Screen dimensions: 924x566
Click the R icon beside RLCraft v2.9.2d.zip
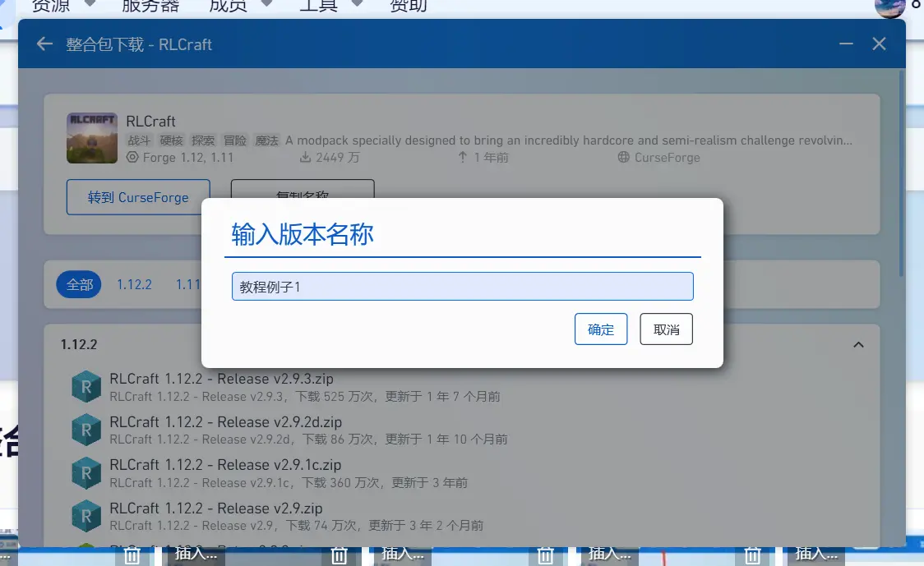(86, 429)
